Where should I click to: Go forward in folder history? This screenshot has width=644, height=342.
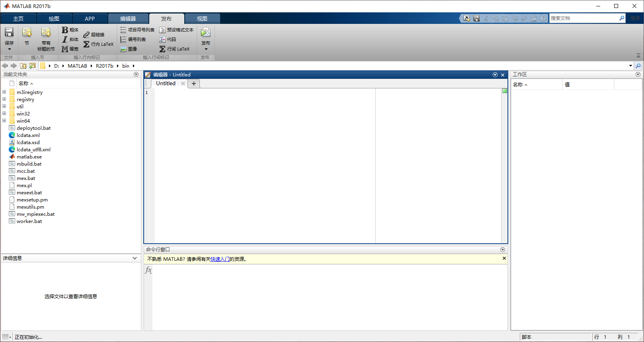tap(14, 66)
